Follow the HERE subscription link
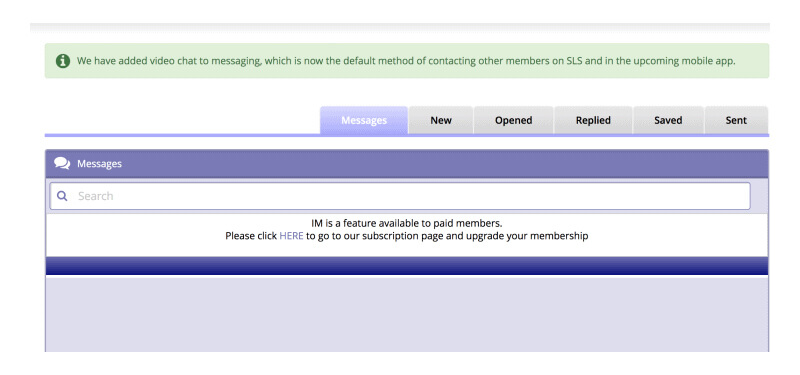 tap(291, 236)
